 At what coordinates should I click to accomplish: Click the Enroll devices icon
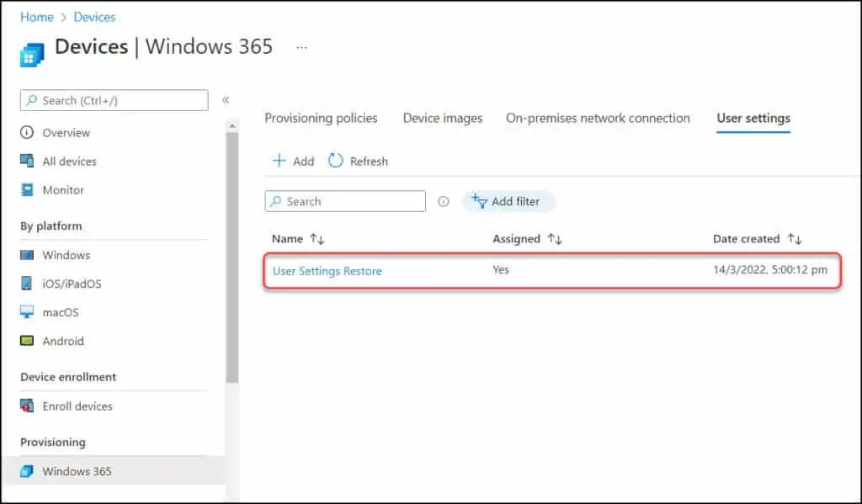click(x=27, y=406)
